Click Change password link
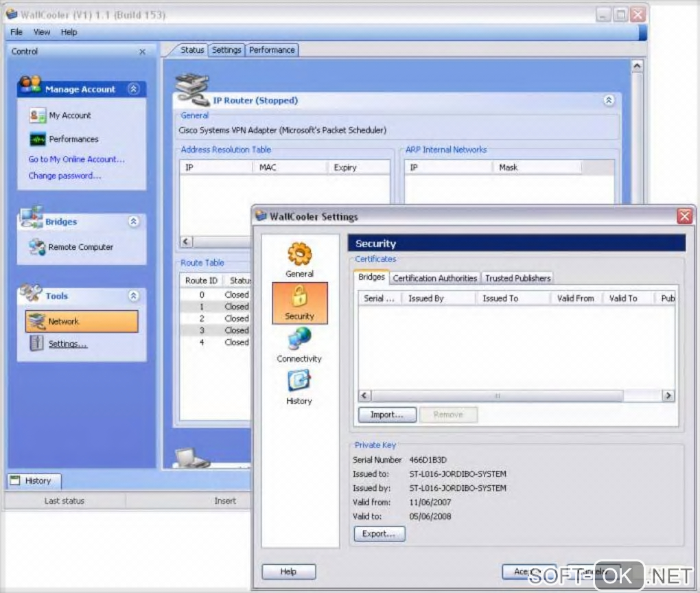Image resolution: width=700 pixels, height=593 pixels. pyautogui.click(x=65, y=176)
